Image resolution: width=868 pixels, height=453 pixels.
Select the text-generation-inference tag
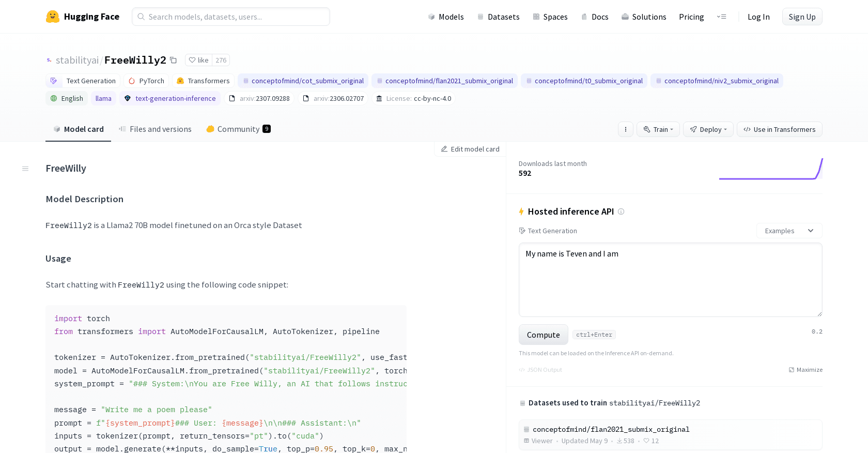(x=170, y=98)
